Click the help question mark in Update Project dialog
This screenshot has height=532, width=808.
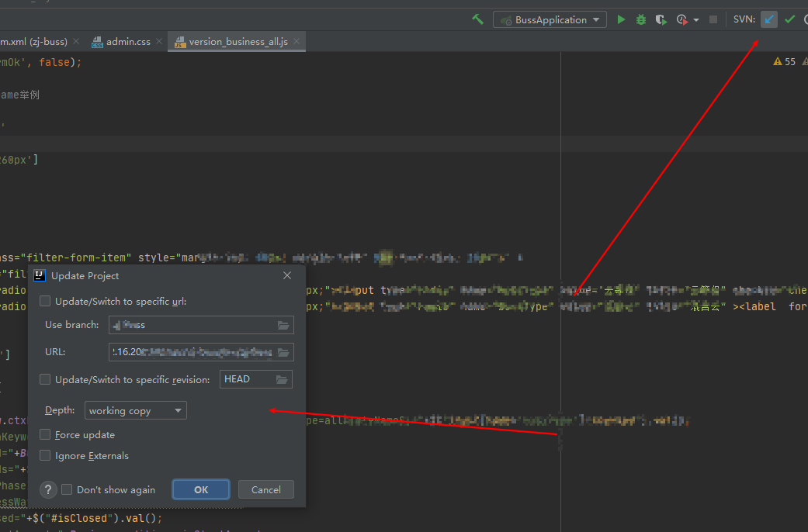point(48,489)
